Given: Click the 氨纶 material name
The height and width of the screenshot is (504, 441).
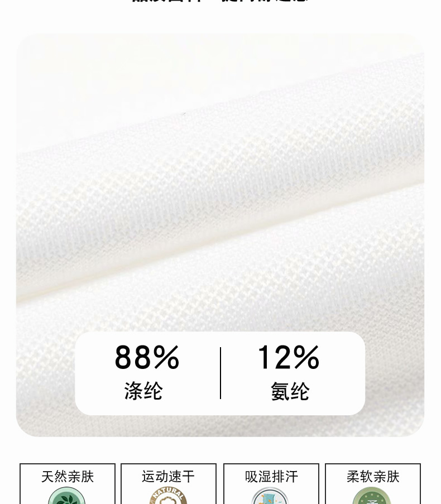Looking at the screenshot, I should click(290, 391).
